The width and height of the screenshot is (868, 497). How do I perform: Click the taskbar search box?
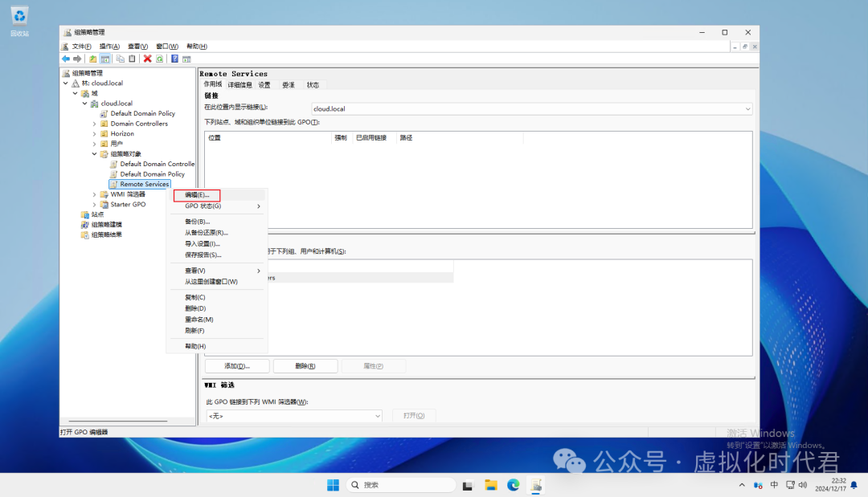tap(402, 485)
